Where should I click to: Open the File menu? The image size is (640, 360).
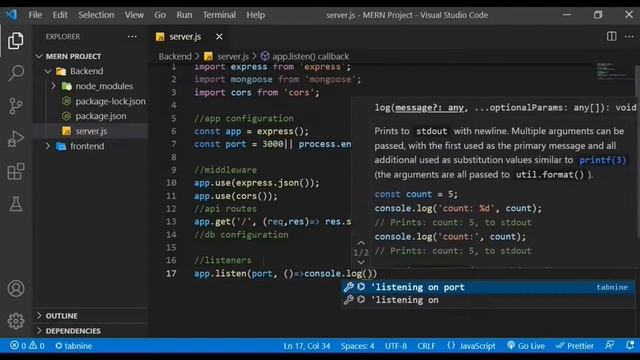(x=35, y=15)
